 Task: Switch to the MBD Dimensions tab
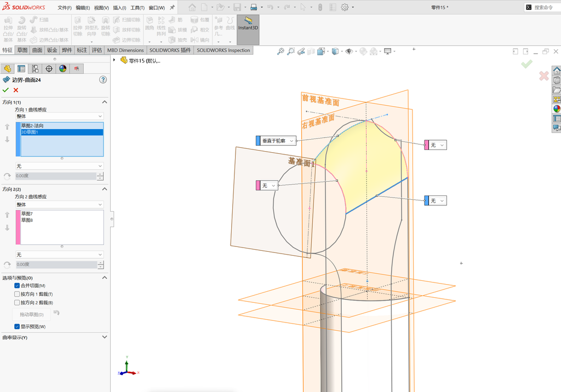(125, 50)
